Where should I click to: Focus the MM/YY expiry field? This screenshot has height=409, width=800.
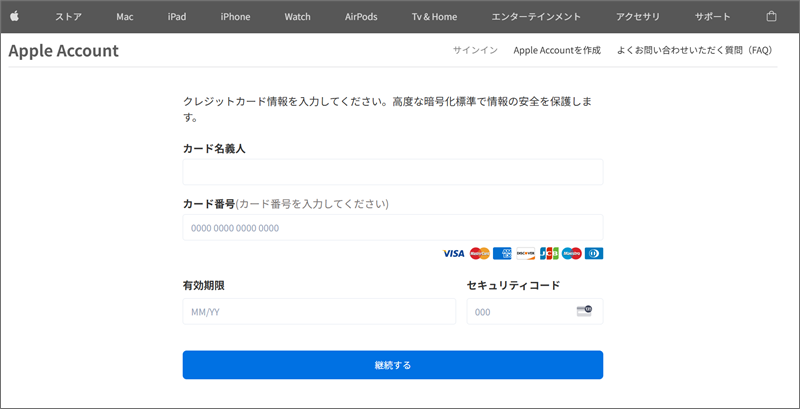319,311
